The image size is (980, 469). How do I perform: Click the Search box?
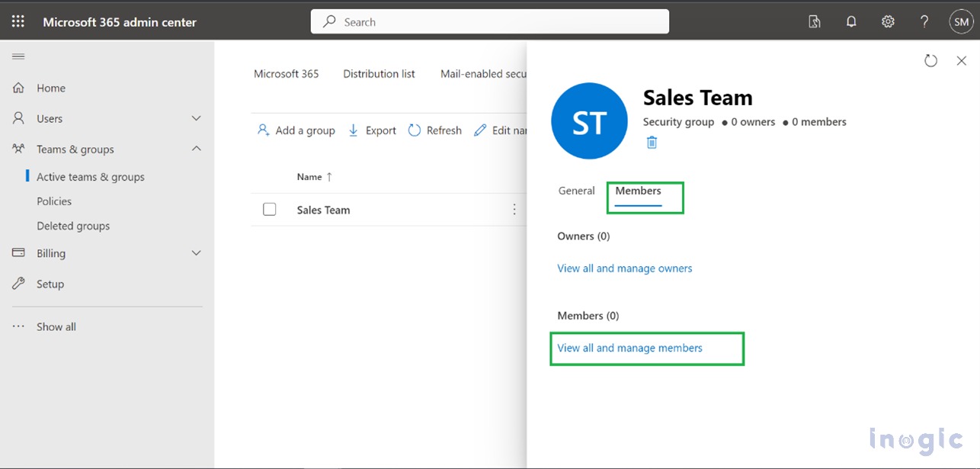489,21
